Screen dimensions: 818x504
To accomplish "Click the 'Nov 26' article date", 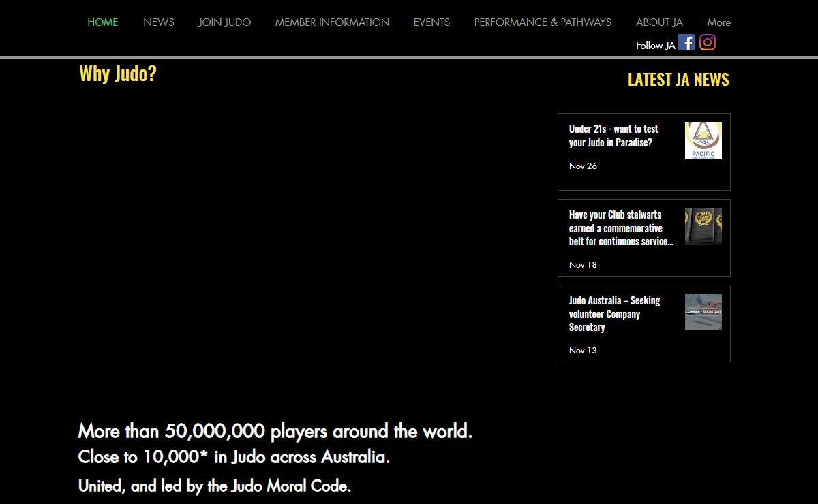I will coord(583,166).
